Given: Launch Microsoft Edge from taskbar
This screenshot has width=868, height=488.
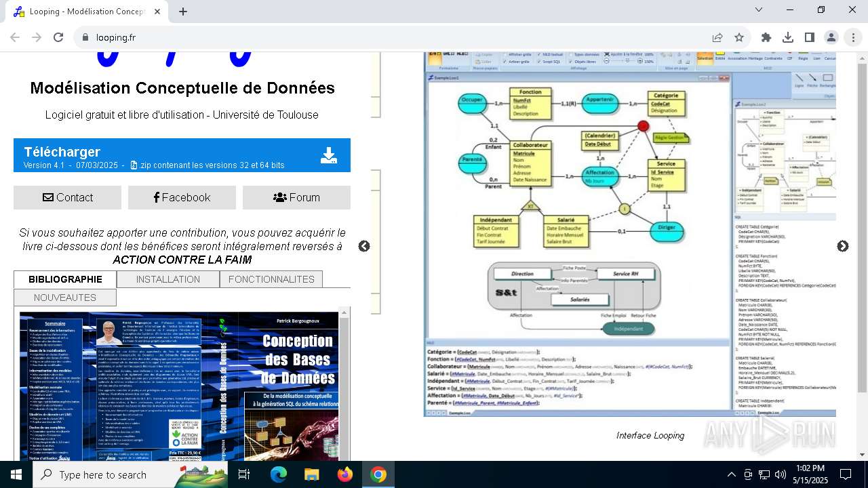Looking at the screenshot, I should pos(279,474).
